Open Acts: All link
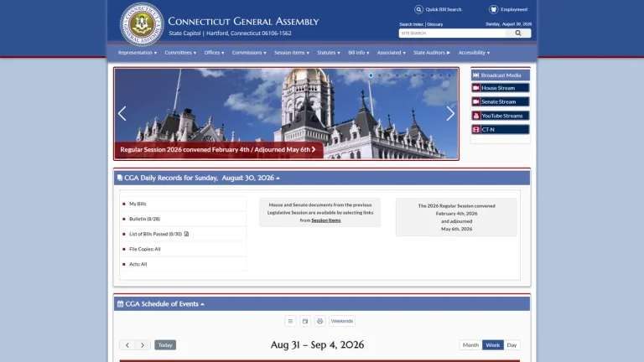644x362 pixels. (138, 264)
